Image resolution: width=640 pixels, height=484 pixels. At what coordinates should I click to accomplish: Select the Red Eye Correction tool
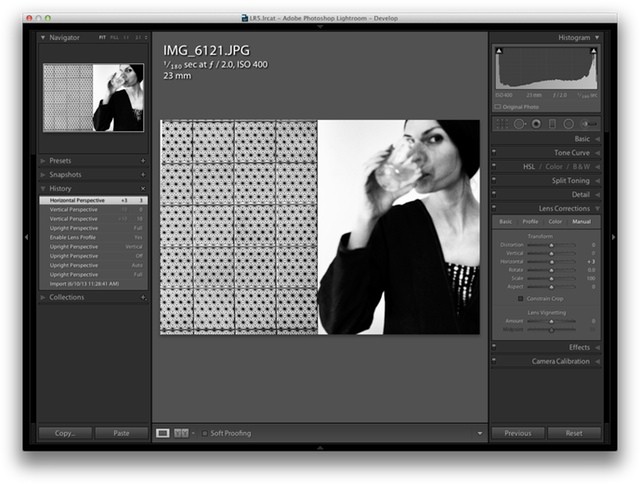(536, 124)
